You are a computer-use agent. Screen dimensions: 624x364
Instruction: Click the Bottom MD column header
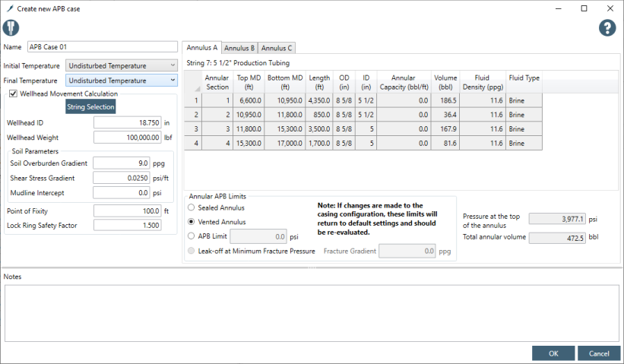coord(285,82)
